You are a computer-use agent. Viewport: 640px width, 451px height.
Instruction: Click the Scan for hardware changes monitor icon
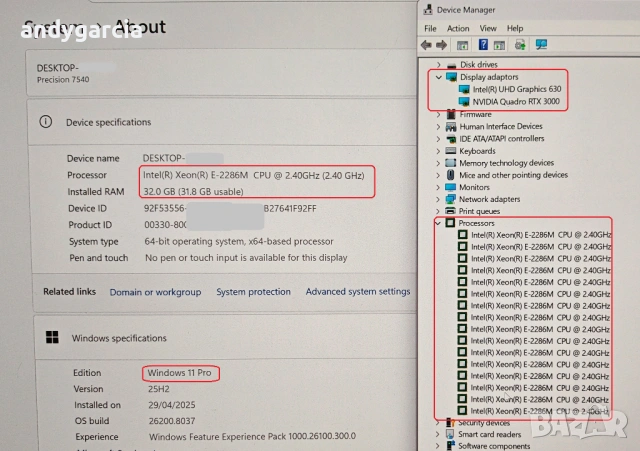(541, 45)
